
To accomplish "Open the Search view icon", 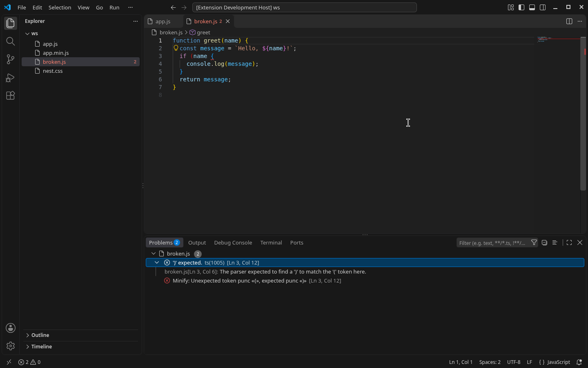I will point(11,41).
